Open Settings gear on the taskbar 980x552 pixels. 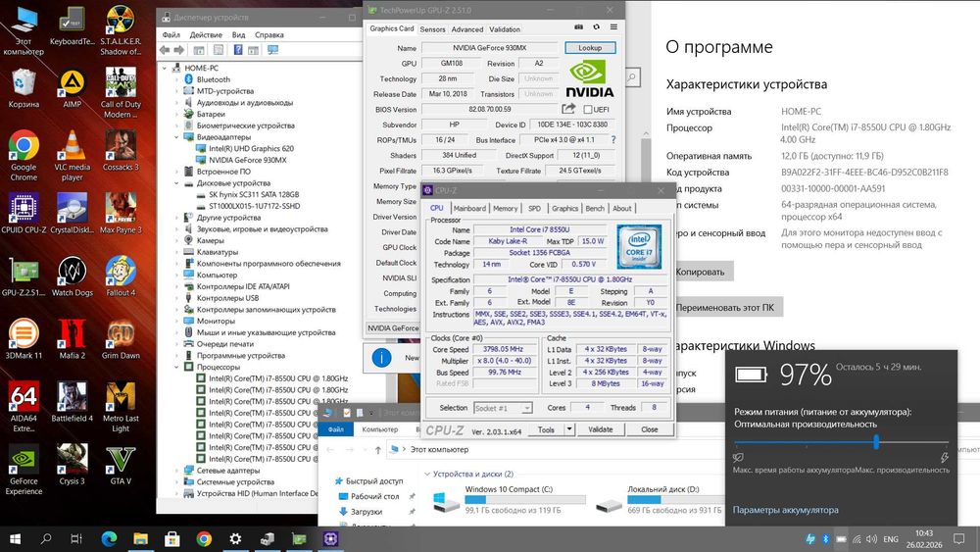(235, 538)
